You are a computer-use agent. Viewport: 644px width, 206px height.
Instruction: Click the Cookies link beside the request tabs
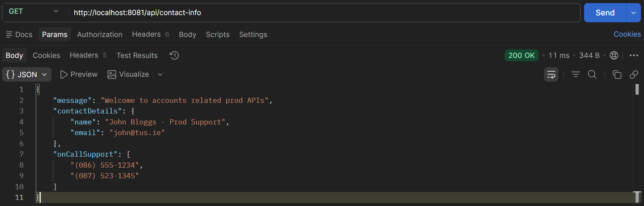pos(627,34)
